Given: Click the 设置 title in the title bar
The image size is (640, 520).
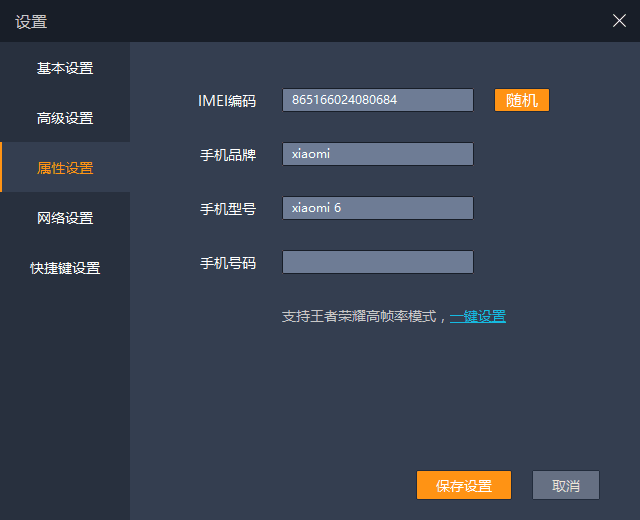Looking at the screenshot, I should coord(31,21).
